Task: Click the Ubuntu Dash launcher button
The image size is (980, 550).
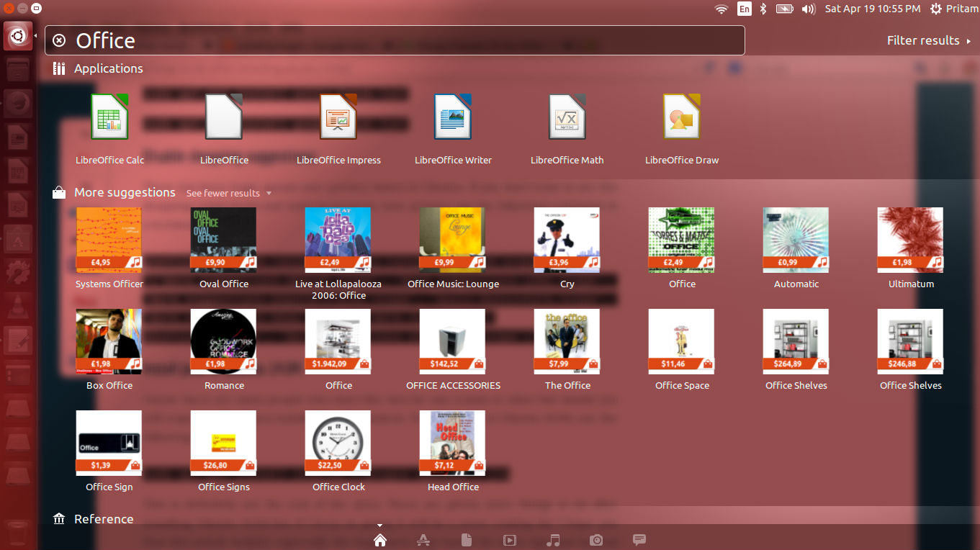Action: point(18,35)
